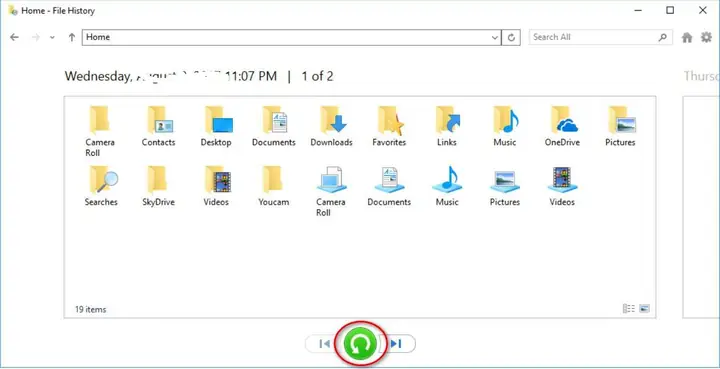Click the 19 items status text
Screen dimensions: 720x369
[90, 309]
